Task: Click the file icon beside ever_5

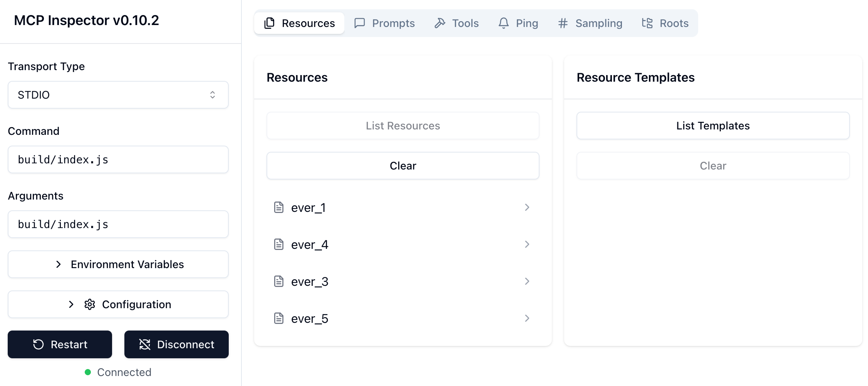Action: (x=279, y=319)
